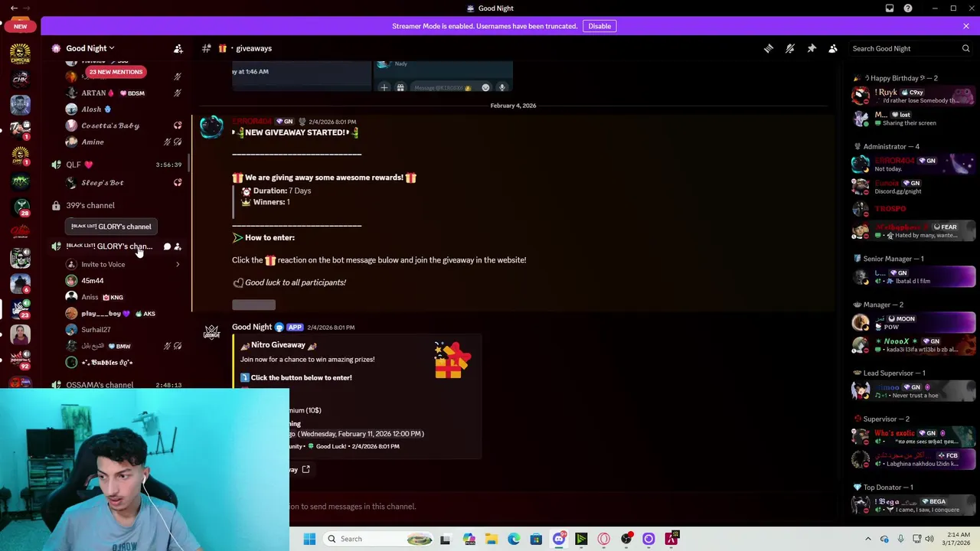Viewport: 980px width, 551px height.
Task: Toggle the member list icon
Action: [x=833, y=48]
